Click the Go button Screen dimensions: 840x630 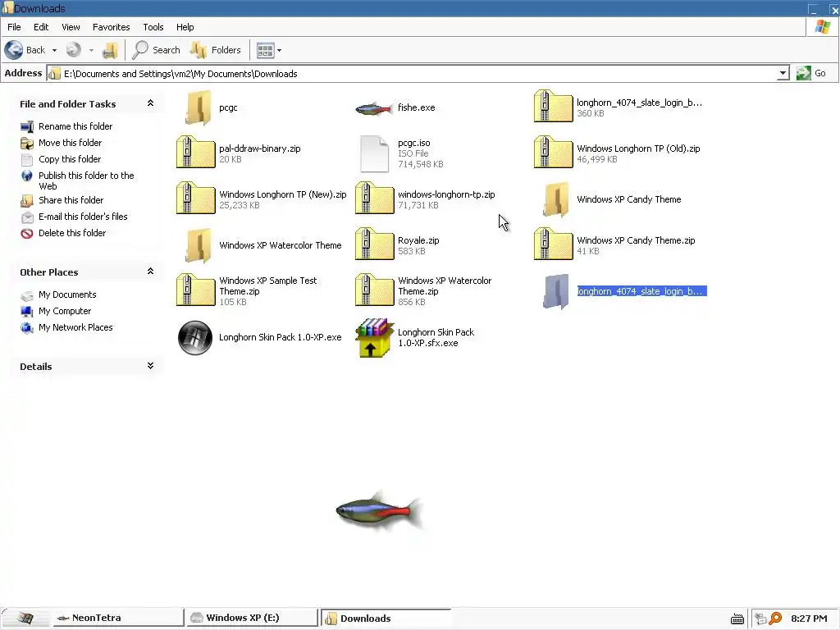(x=811, y=73)
